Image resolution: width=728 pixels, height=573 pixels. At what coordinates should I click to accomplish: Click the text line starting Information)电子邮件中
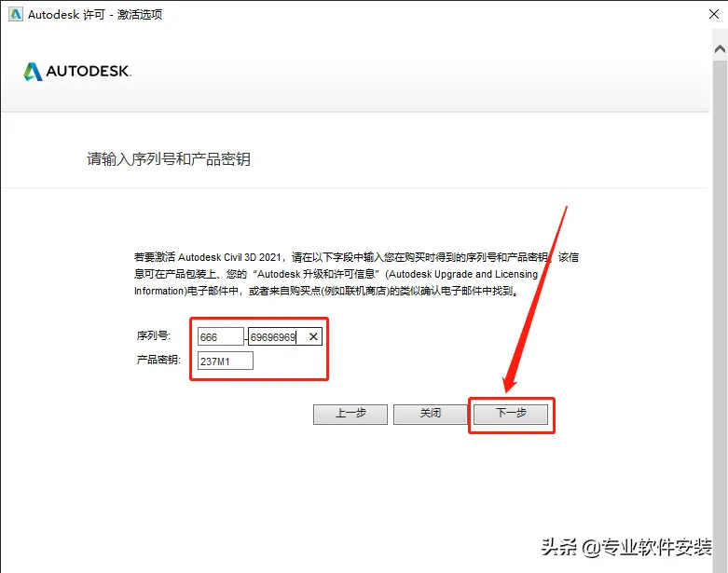326,291
